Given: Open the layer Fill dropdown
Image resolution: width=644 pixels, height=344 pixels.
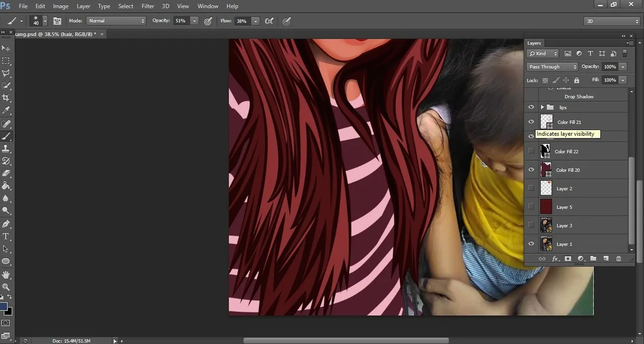Looking at the screenshot, I should [623, 80].
